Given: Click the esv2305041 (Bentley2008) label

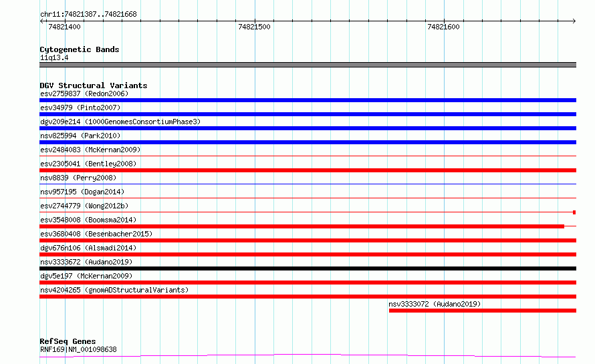Looking at the screenshot, I should coord(88,164).
